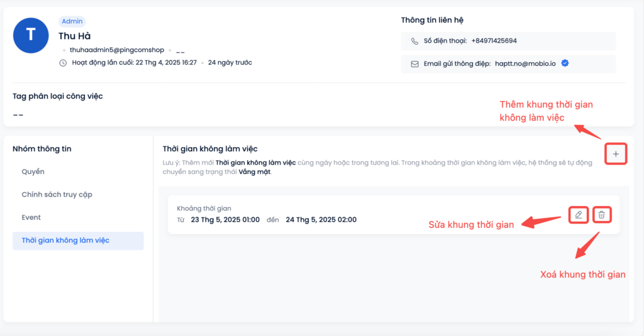Click the plus icon to add time off
Image resolution: width=644 pixels, height=336 pixels.
click(616, 154)
